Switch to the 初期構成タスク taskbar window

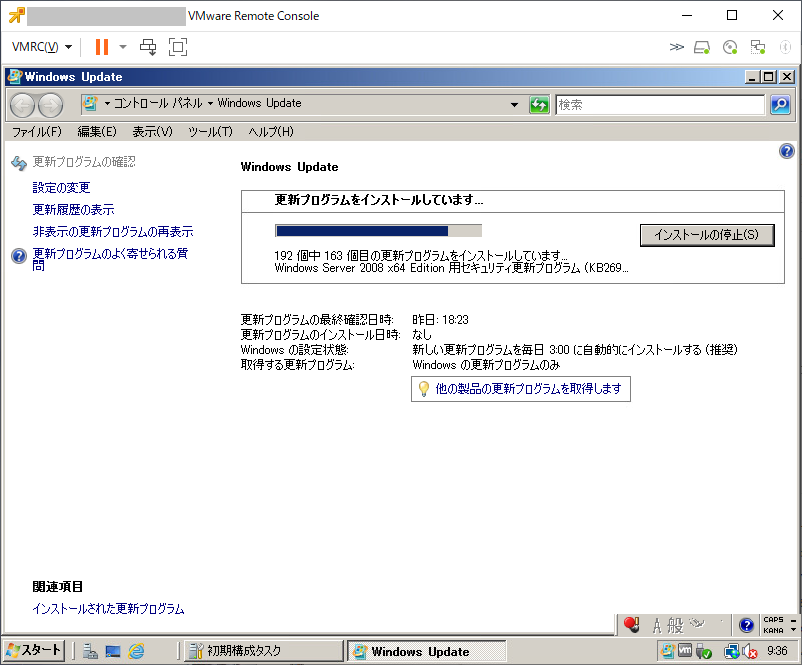tap(264, 651)
